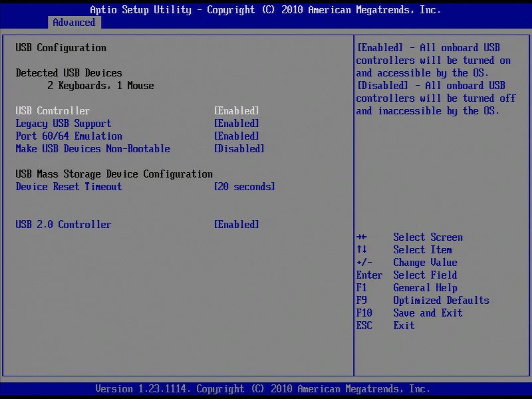Switch to the Advanced tab
This screenshot has height=399, width=532.
(x=74, y=22)
